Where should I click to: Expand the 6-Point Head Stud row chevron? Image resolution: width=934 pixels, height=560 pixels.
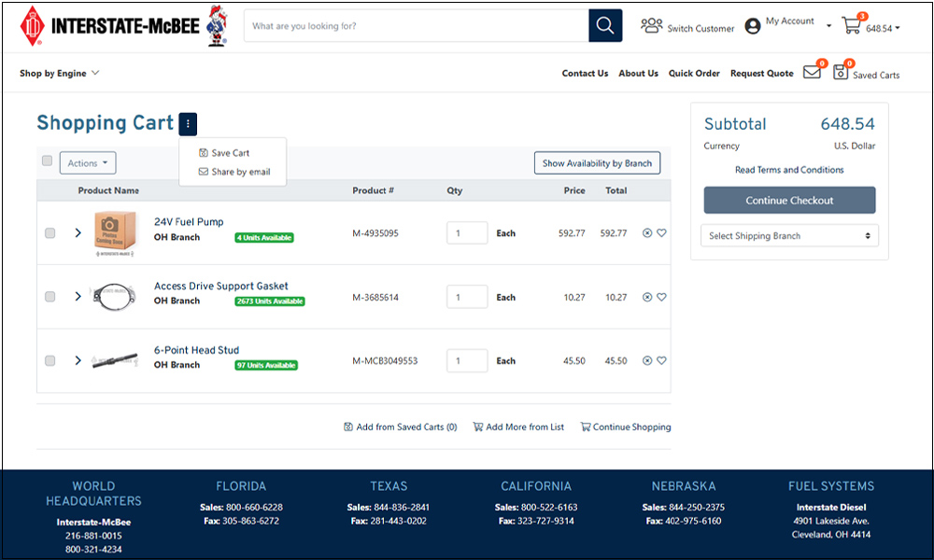click(78, 360)
